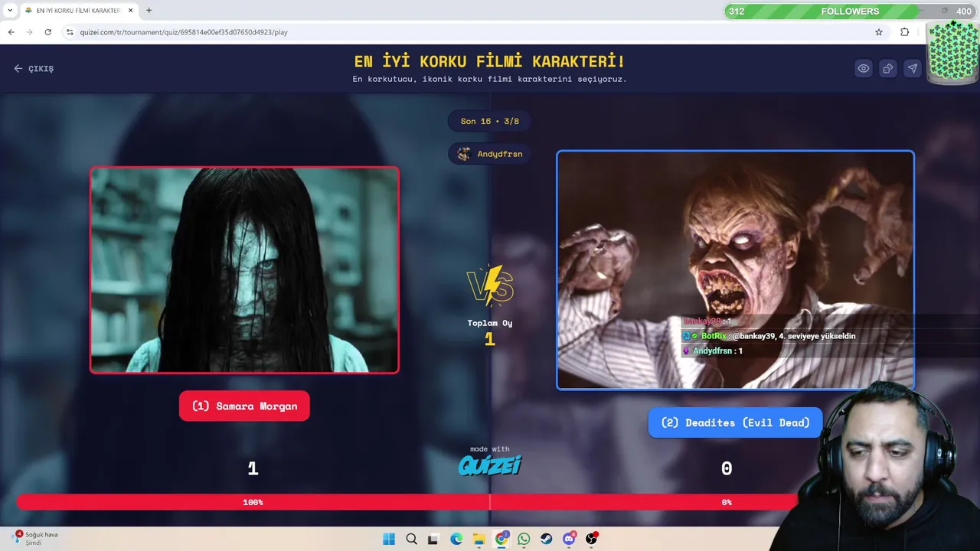Viewport: 980px width, 551px height.
Task: Bookmark this page with star icon
Action: pyautogui.click(x=879, y=32)
